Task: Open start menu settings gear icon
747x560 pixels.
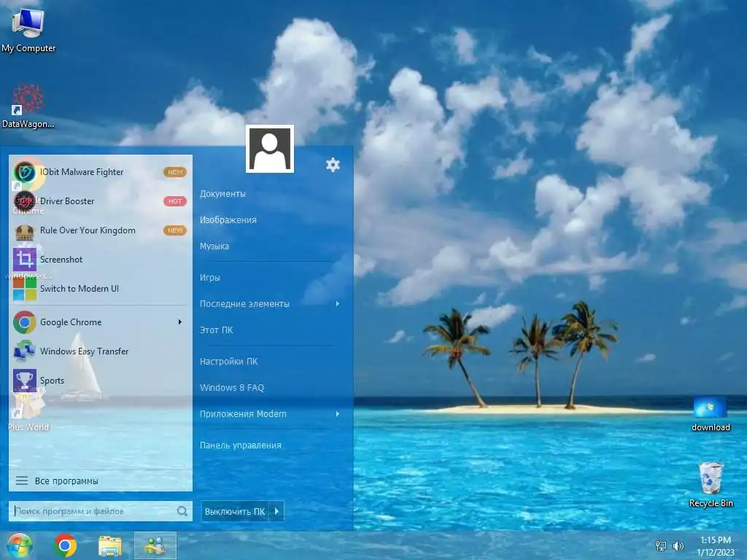Action: 333,165
